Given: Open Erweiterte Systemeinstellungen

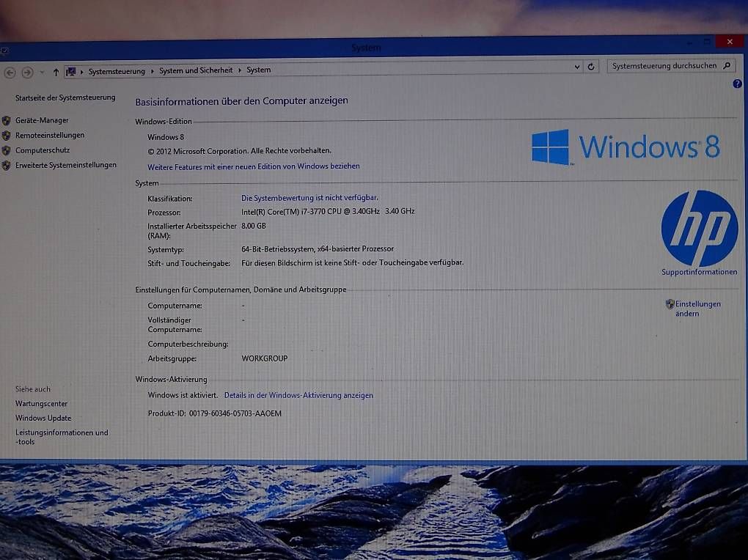Looking at the screenshot, I should [x=66, y=165].
